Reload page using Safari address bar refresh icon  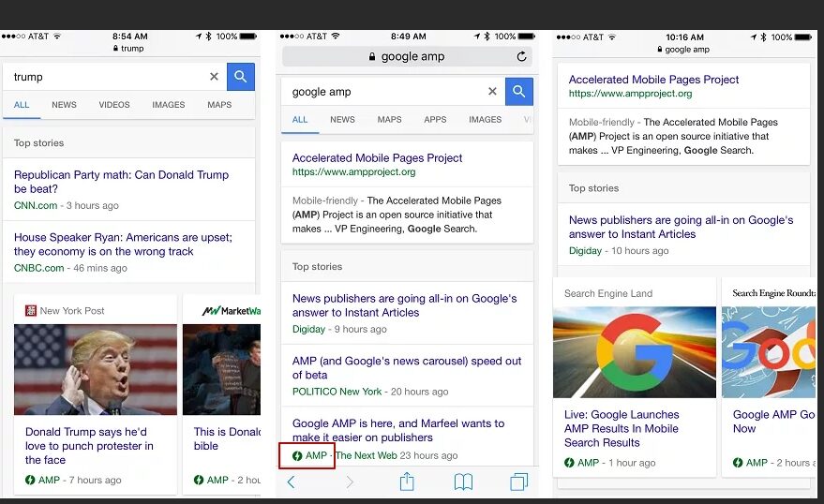(521, 56)
